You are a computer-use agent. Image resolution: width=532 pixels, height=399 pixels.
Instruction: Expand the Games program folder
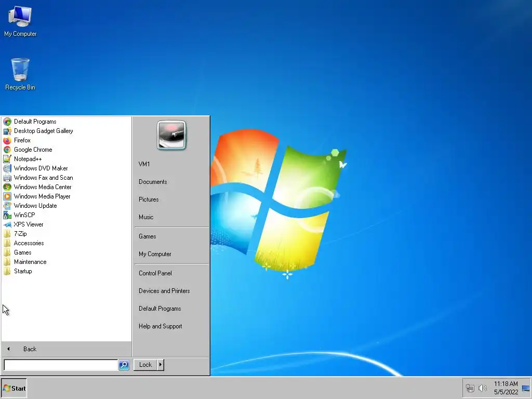pyautogui.click(x=66, y=252)
